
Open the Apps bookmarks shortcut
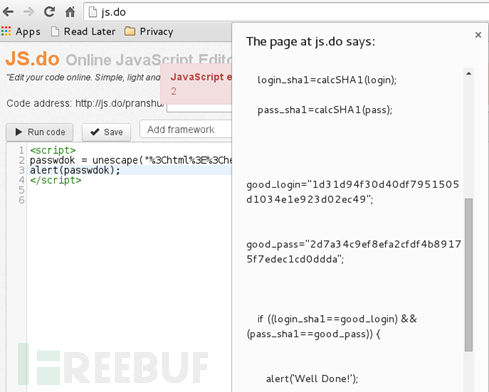pyautogui.click(x=21, y=32)
